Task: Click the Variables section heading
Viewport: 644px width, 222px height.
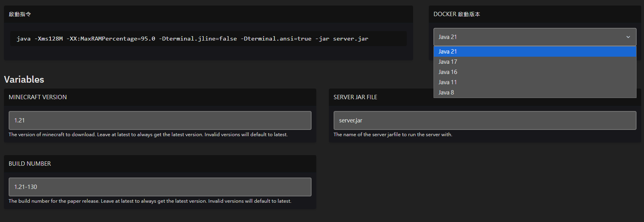Action: [24, 80]
